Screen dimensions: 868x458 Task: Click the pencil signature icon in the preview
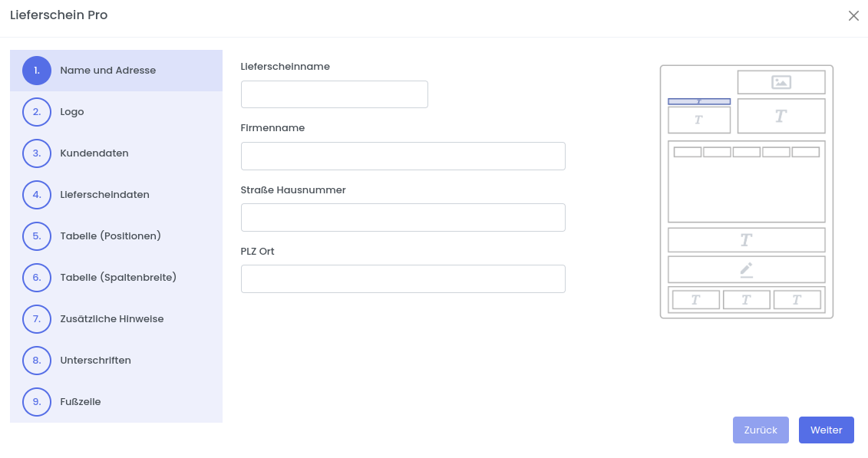(x=746, y=269)
